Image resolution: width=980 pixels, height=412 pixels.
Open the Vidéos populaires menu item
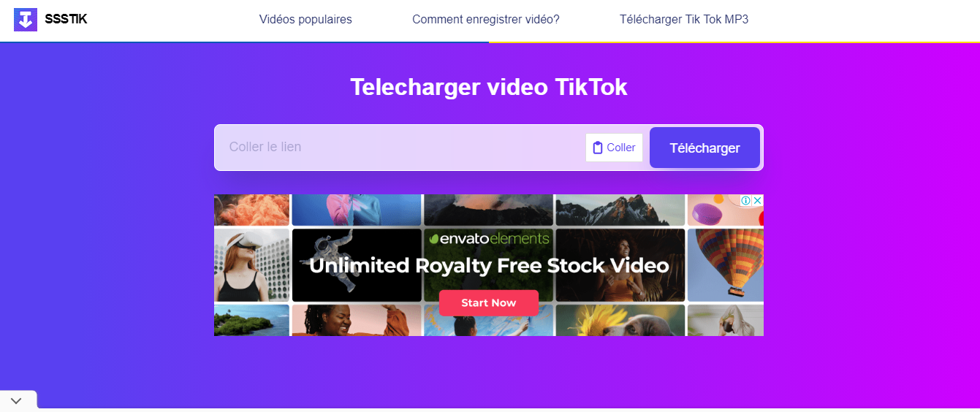[x=305, y=20]
